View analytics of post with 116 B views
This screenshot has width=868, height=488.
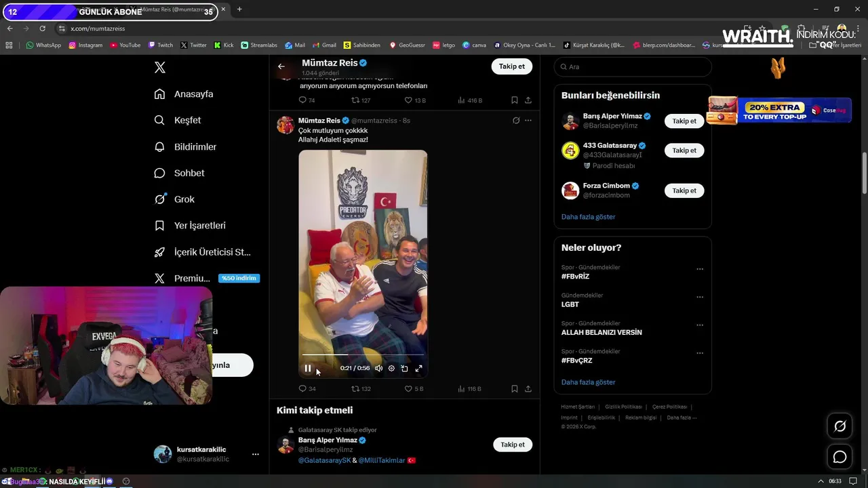[x=469, y=389]
